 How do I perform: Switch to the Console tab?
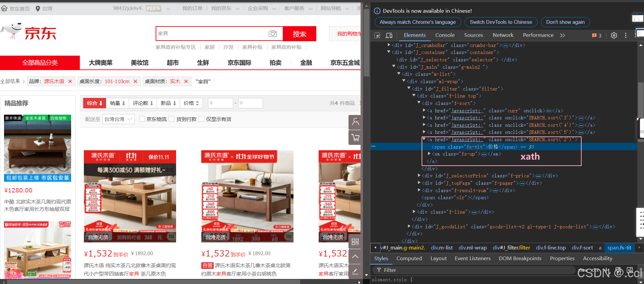pos(445,35)
